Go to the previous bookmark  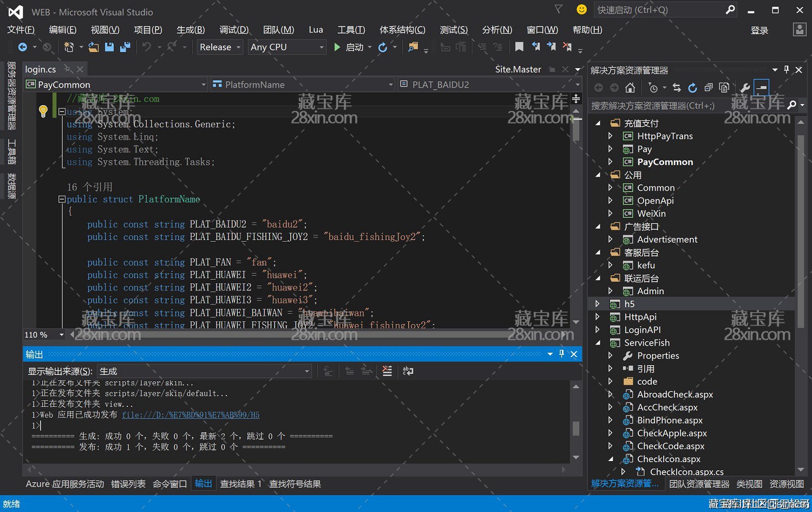[x=535, y=47]
